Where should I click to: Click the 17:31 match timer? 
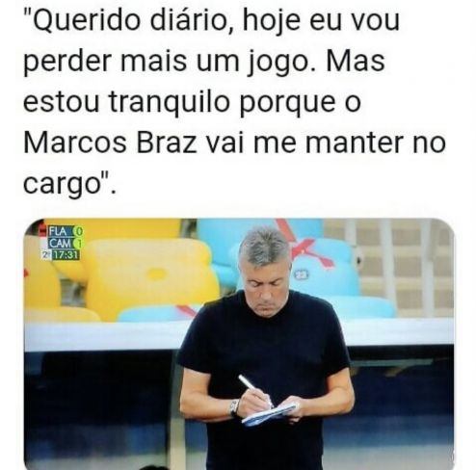coord(66,255)
